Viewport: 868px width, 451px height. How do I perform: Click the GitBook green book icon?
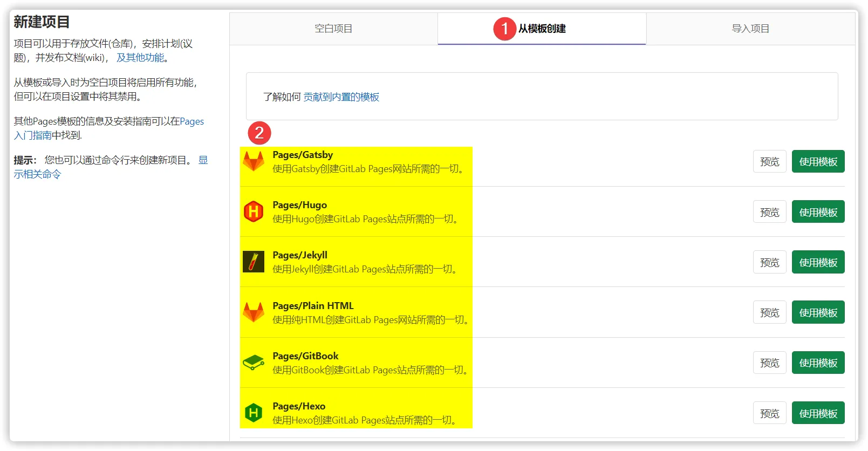pos(254,363)
